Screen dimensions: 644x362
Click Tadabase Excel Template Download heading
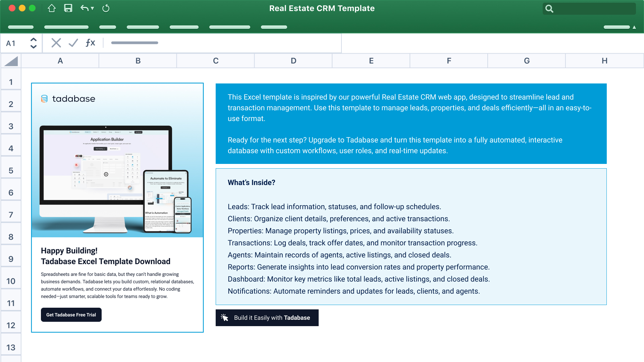[106, 261]
